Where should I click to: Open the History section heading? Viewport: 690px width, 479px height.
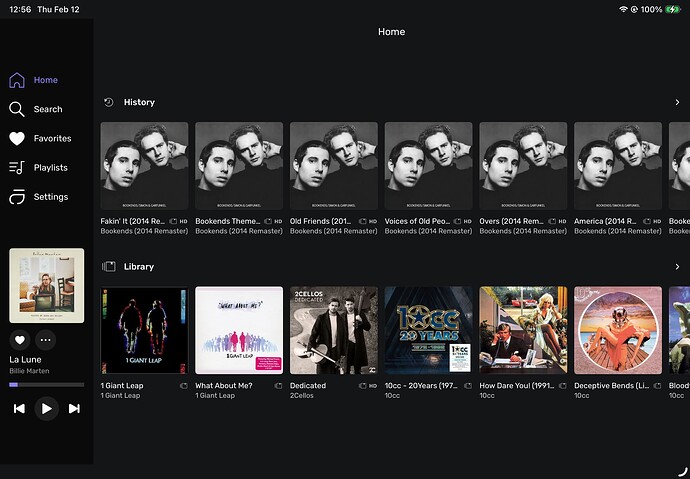pos(139,102)
